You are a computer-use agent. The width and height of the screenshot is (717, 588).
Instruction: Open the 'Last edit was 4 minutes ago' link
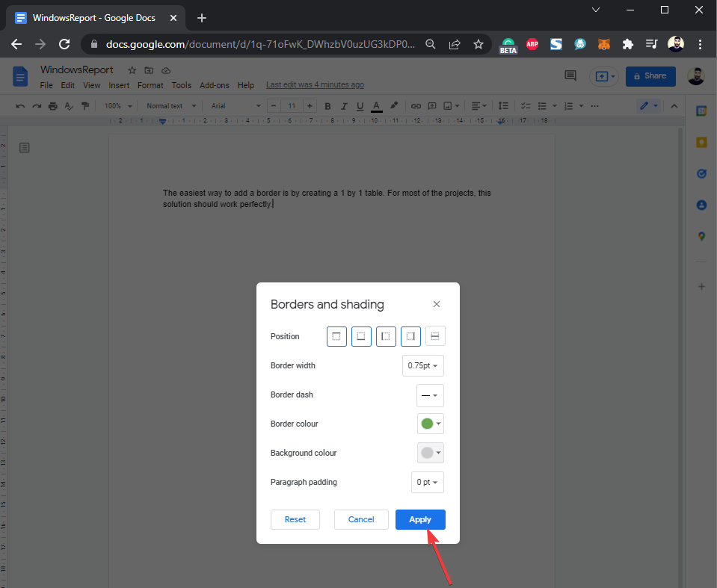point(315,84)
